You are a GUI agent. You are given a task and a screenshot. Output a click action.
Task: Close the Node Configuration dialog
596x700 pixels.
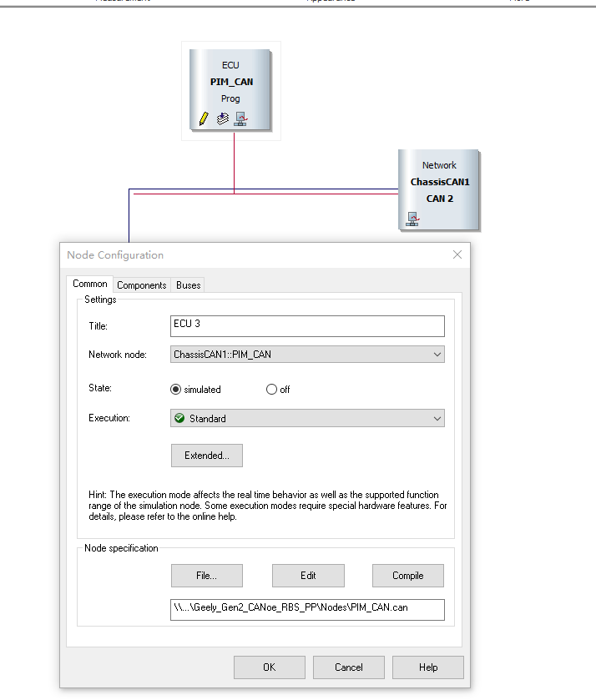(457, 254)
